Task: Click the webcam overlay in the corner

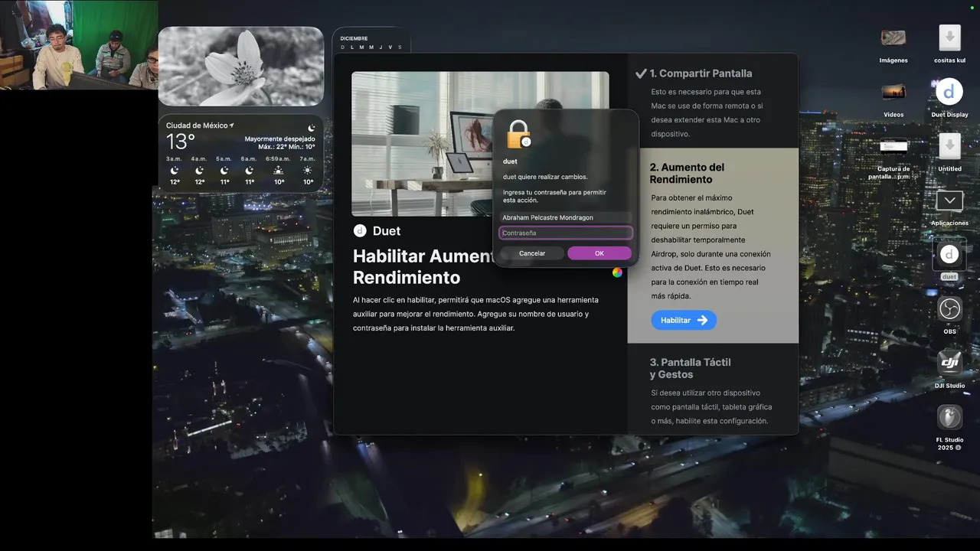Action: pos(79,44)
